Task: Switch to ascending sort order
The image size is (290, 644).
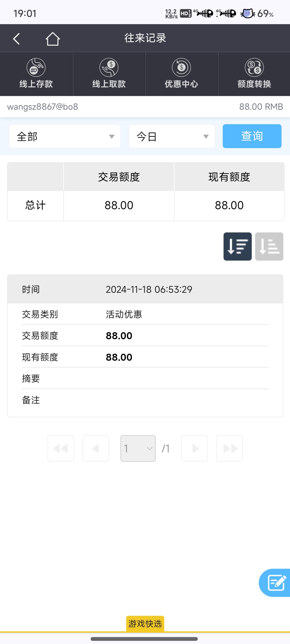Action: 269,246
